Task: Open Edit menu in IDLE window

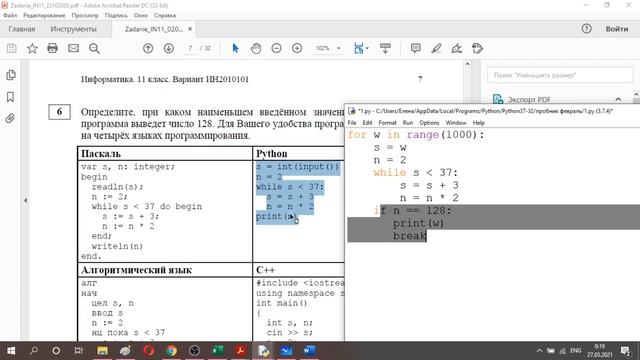Action: pyautogui.click(x=367, y=123)
